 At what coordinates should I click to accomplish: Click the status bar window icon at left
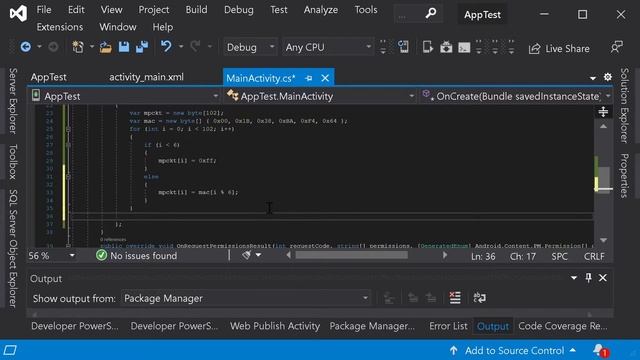click(10, 350)
